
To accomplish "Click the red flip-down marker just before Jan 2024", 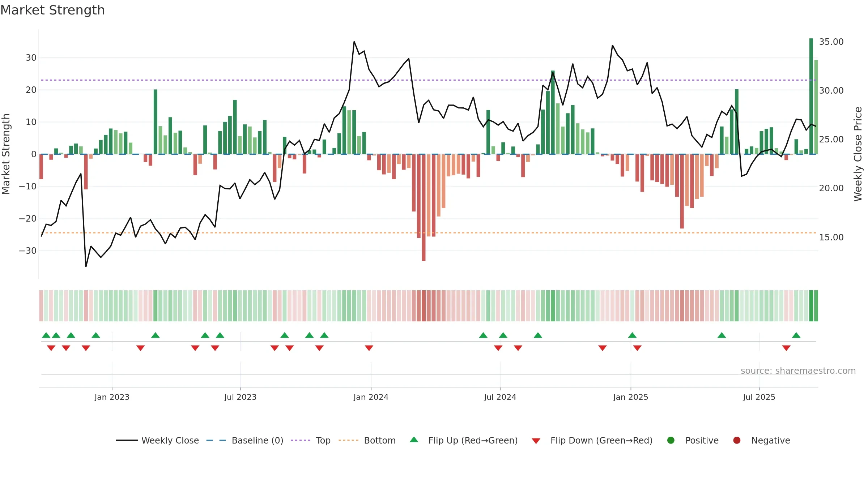I will (x=369, y=348).
